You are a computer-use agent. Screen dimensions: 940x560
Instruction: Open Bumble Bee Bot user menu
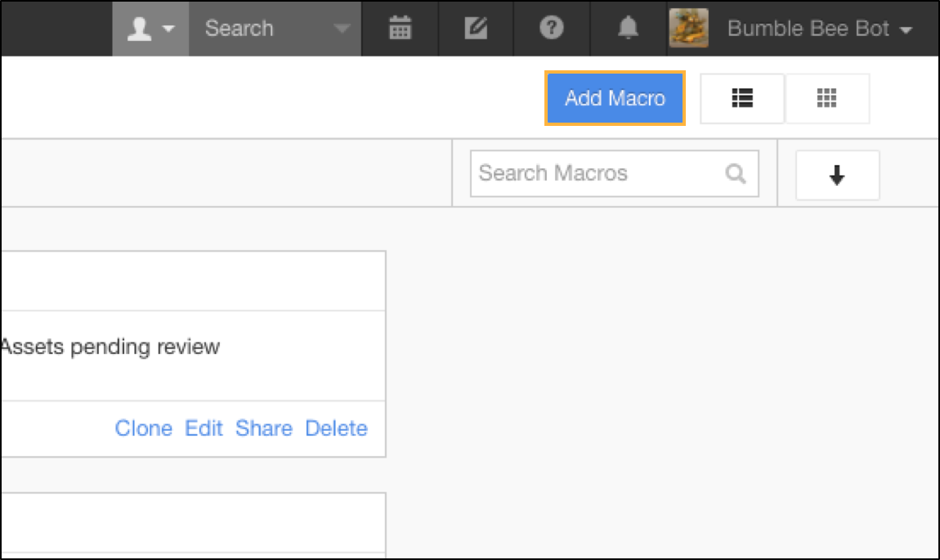[819, 28]
